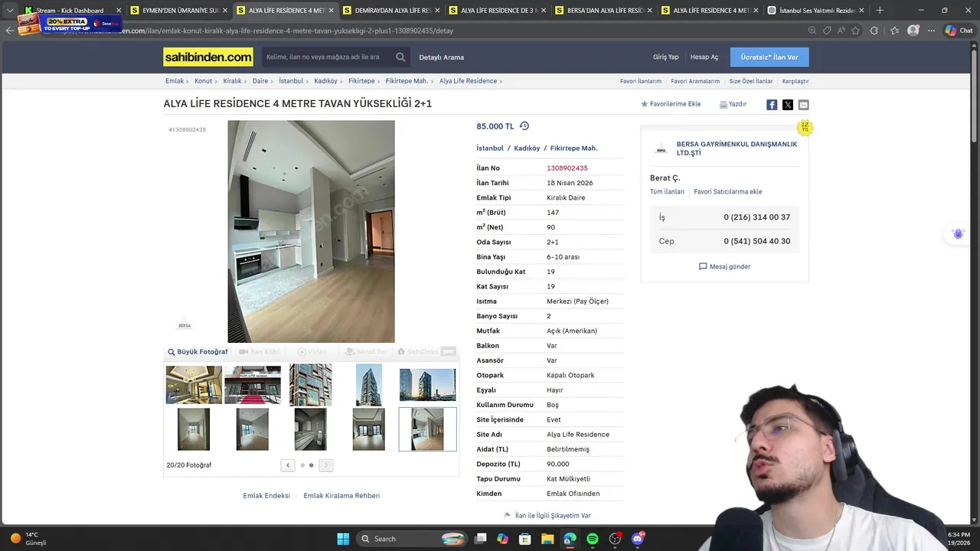Click the yellow 12 YIL badge
This screenshot has width=980, height=551.
(x=805, y=127)
